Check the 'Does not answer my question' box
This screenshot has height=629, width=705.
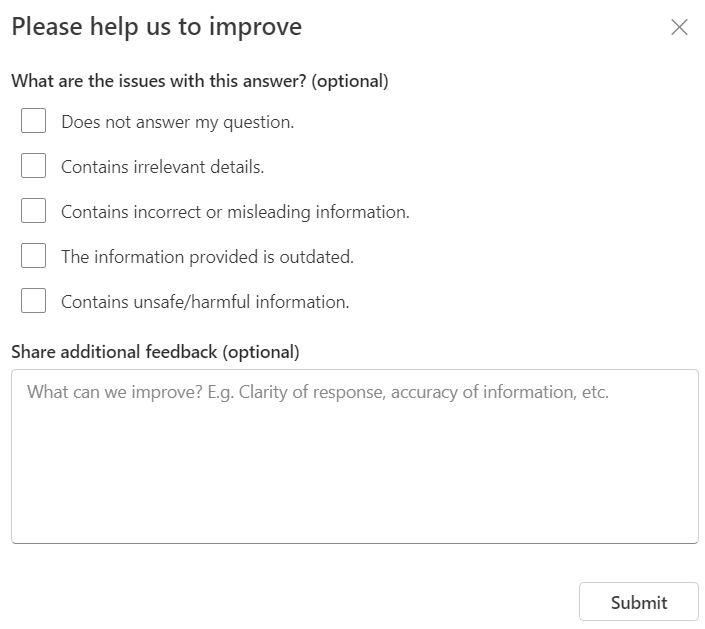[34, 121]
